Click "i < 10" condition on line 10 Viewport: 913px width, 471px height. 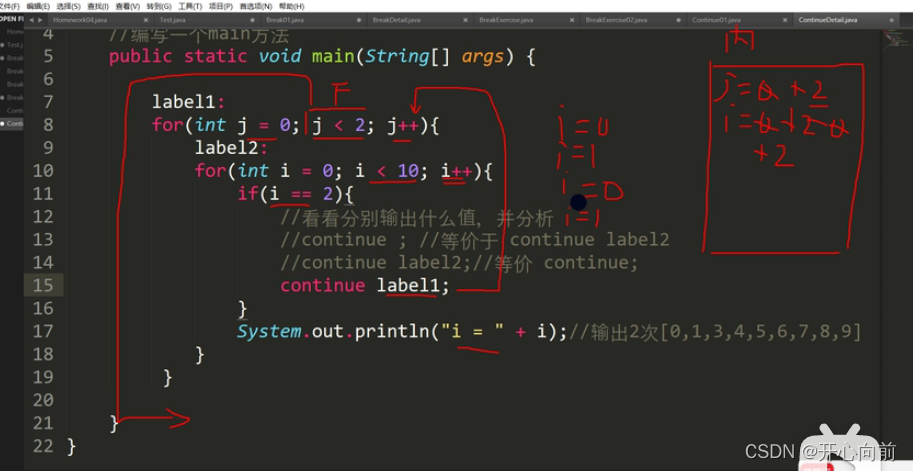coord(387,171)
